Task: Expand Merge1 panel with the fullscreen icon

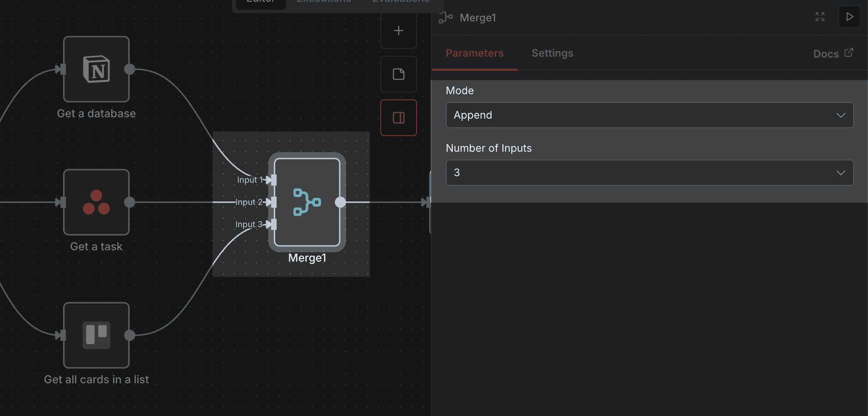Action: (x=820, y=17)
